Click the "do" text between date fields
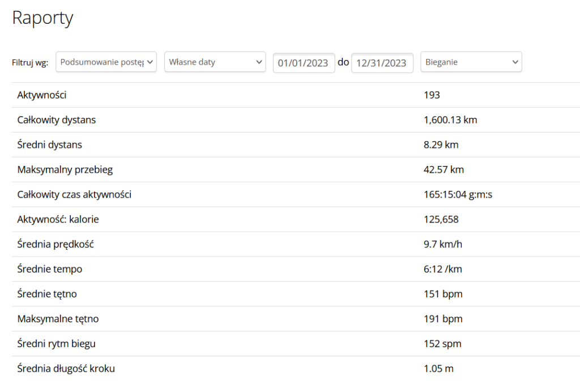580x392 pixels. [343, 62]
